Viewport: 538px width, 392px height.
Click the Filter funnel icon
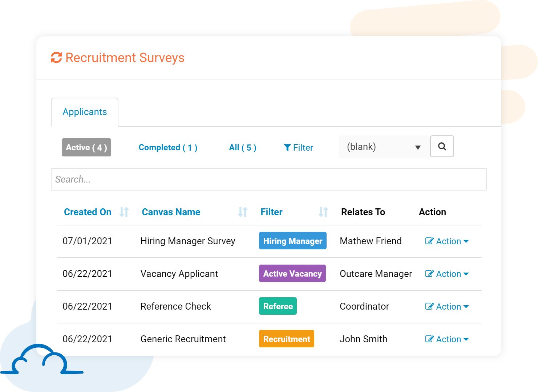coord(288,147)
